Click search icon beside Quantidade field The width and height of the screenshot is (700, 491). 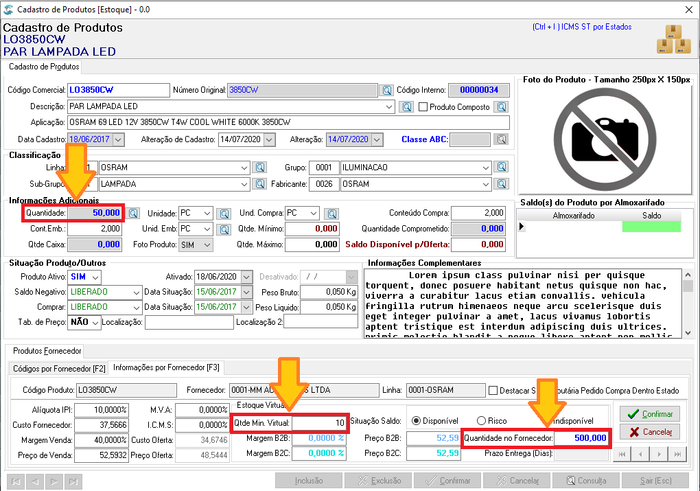(133, 213)
